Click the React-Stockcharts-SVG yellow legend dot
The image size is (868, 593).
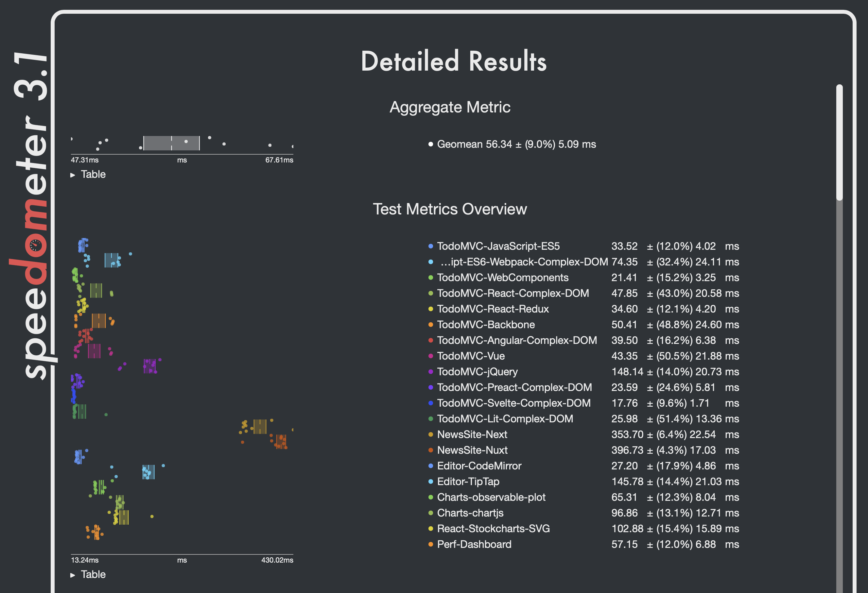pyautogui.click(x=431, y=528)
